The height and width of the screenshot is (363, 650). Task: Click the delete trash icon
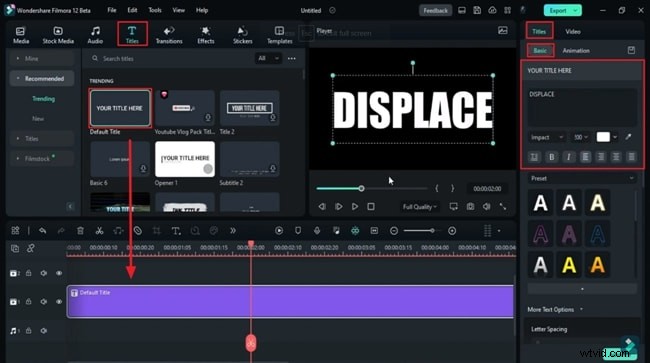click(80, 230)
